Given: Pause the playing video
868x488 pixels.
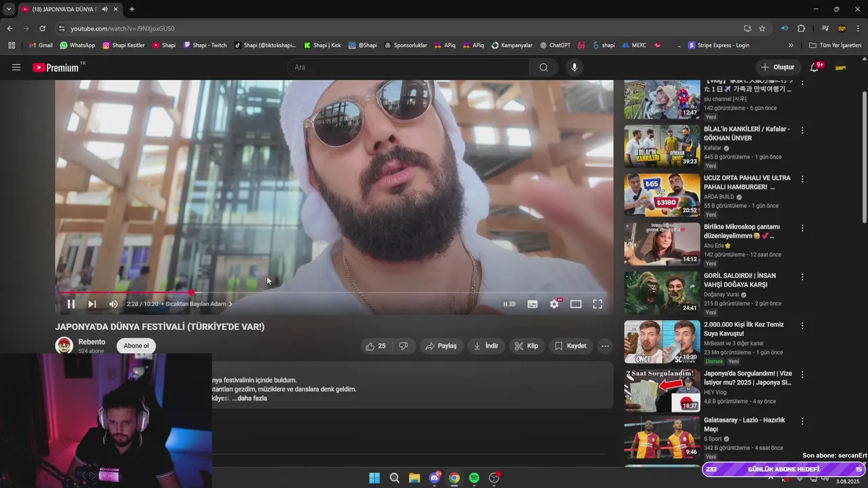Looking at the screenshot, I should coord(71,304).
